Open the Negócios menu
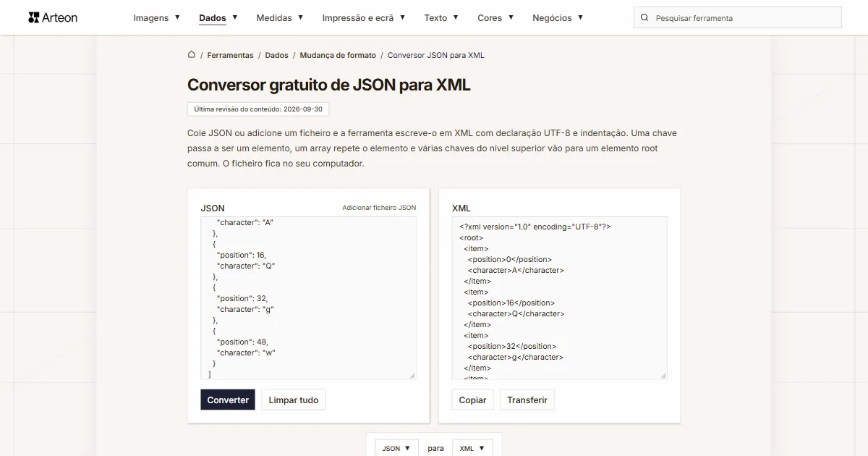The width and height of the screenshot is (868, 456). tap(558, 17)
